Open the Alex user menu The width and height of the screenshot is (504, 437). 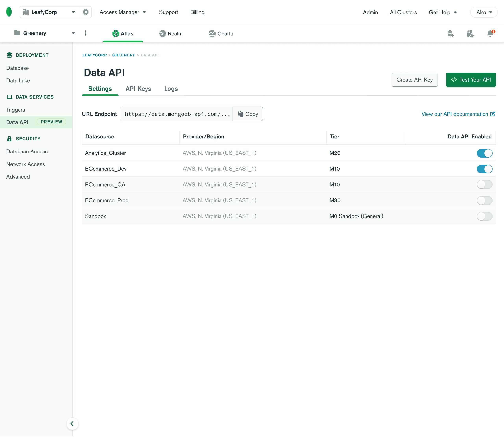tap(484, 12)
